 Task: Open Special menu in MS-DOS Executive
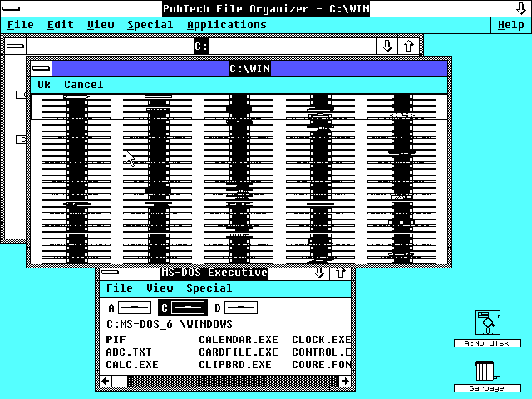pyautogui.click(x=209, y=288)
